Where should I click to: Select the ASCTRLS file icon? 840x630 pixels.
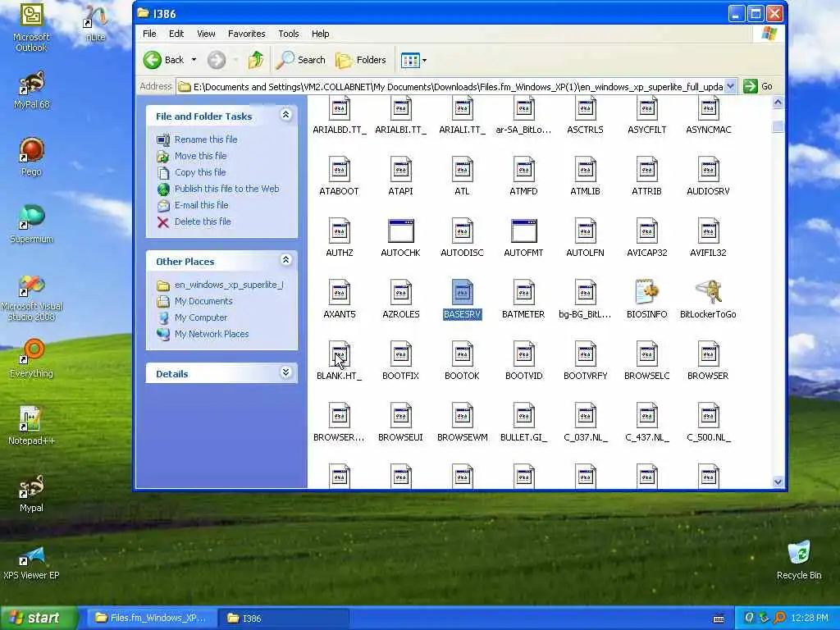[x=585, y=115]
